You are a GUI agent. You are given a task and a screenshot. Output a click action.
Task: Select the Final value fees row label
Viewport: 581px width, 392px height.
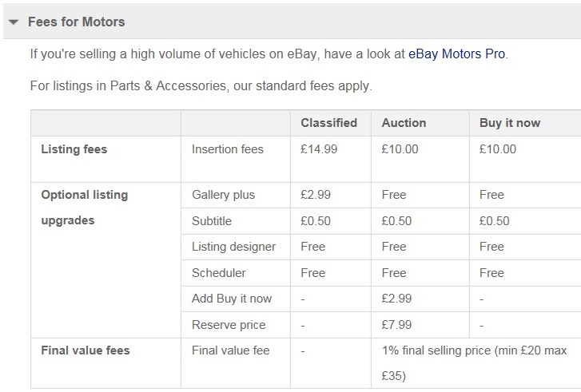pyautogui.click(x=85, y=350)
